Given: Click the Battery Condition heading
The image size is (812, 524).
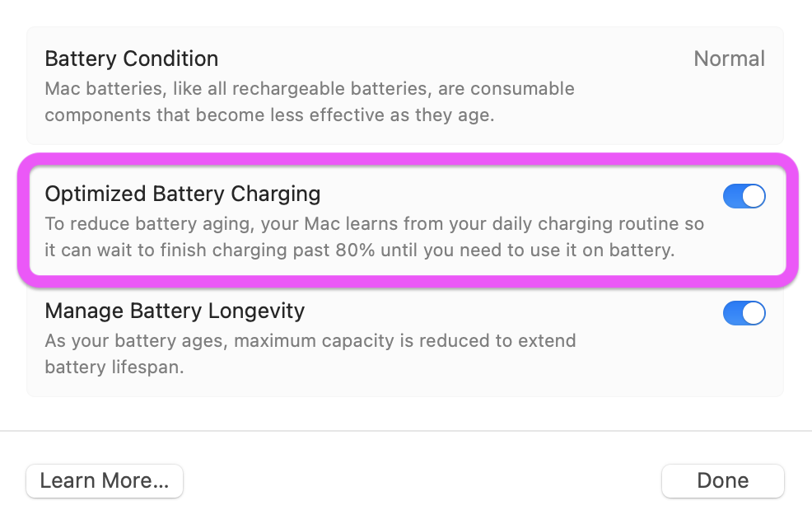Looking at the screenshot, I should click(x=132, y=59).
